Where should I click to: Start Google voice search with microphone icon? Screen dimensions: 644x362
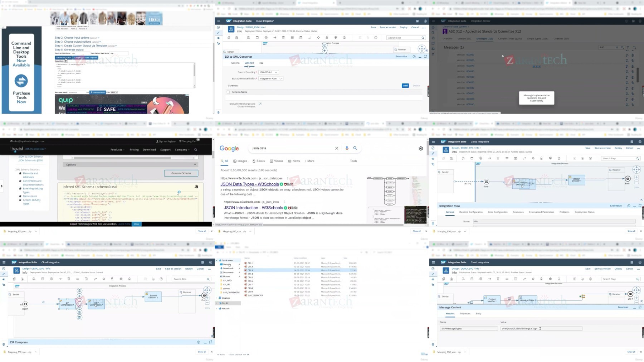347,148
